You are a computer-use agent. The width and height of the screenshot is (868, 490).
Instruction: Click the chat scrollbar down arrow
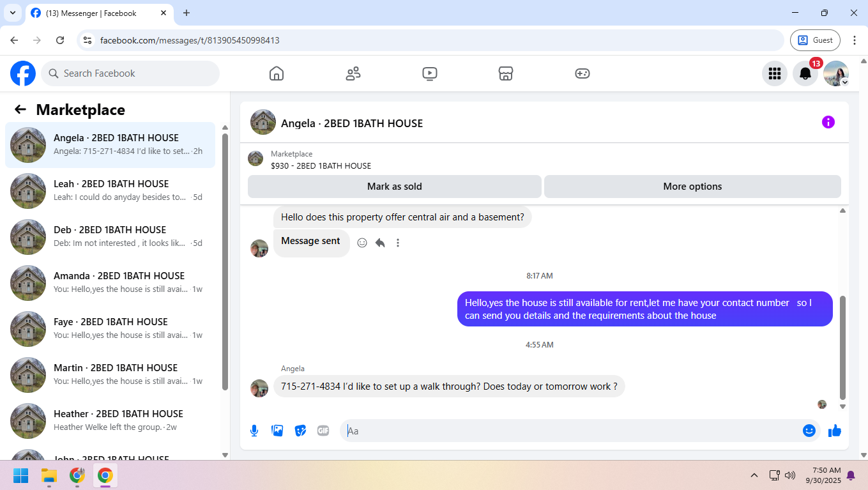pyautogui.click(x=842, y=406)
